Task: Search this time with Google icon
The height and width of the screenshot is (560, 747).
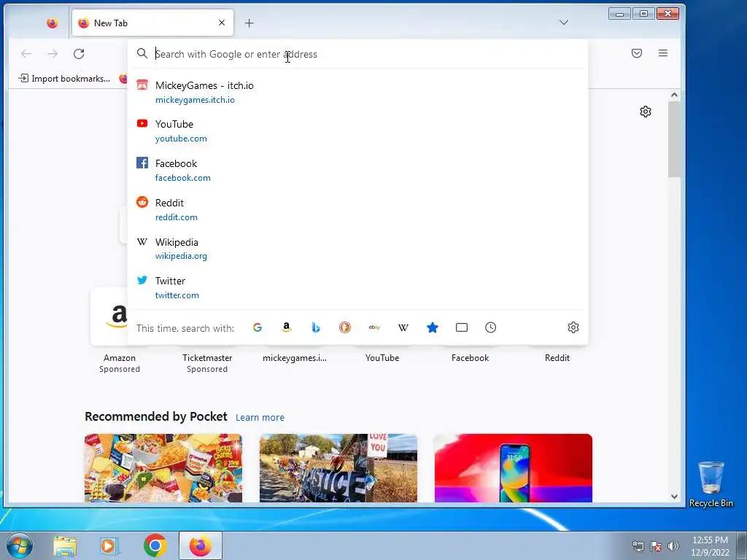Action: coord(258,327)
